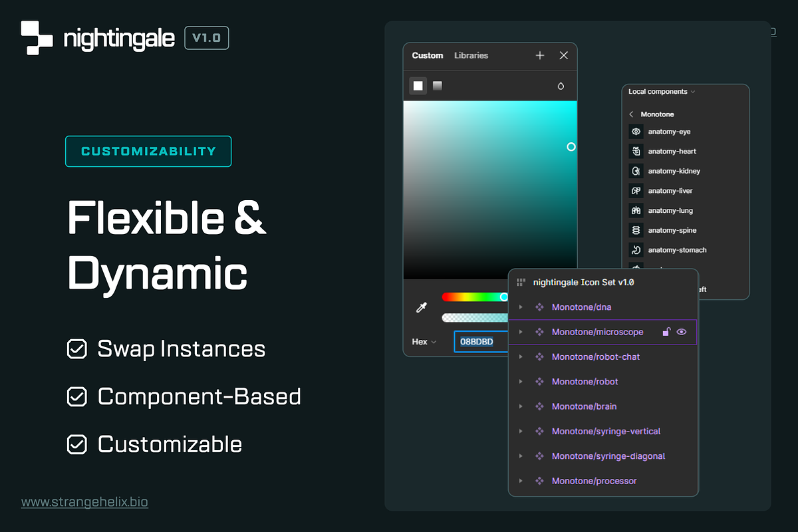Click the Monotone header text
798x532 pixels.
click(x=657, y=114)
